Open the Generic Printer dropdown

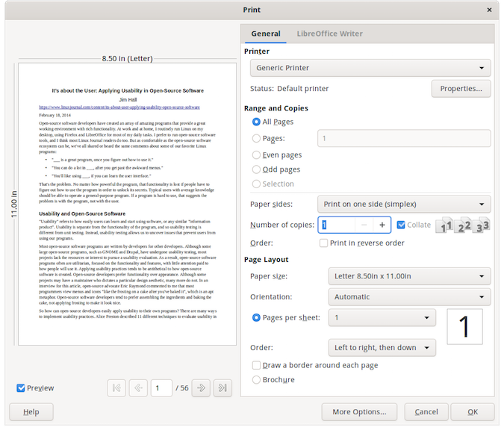pyautogui.click(x=370, y=68)
